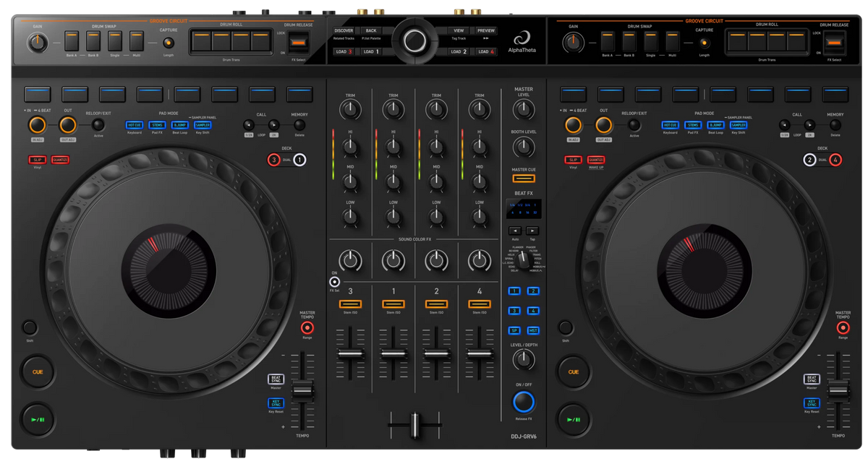Switch left deck to deck 1
868x464 pixels.
299,160
